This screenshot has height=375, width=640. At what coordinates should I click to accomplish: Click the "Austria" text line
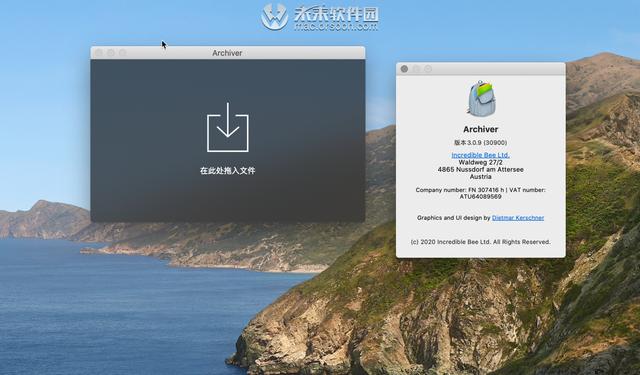(480, 177)
